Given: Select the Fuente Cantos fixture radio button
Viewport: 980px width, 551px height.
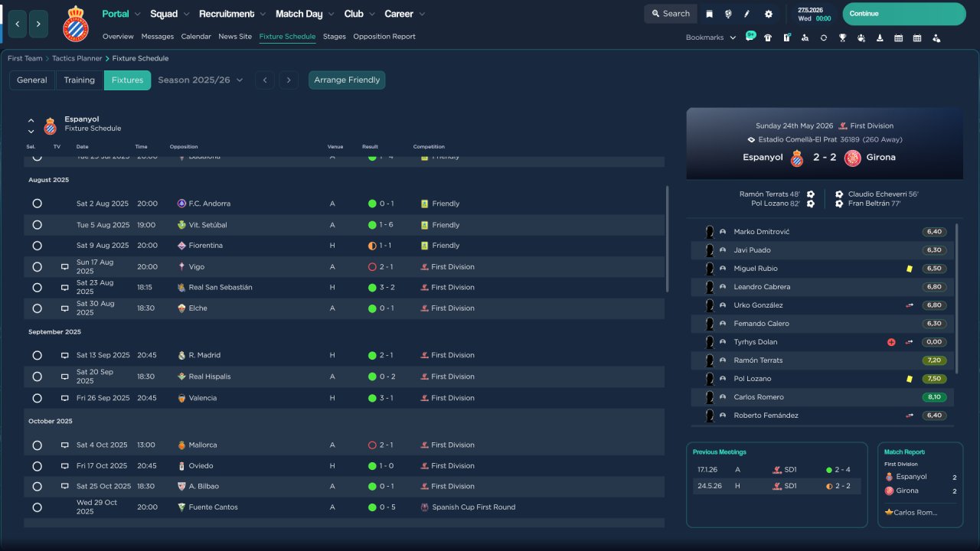Looking at the screenshot, I should (x=37, y=507).
